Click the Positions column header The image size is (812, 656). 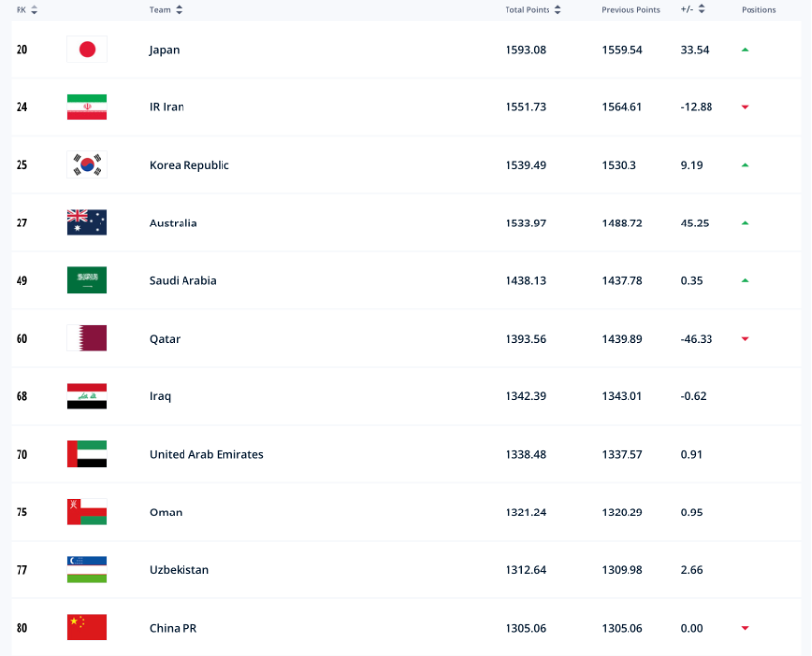pyautogui.click(x=758, y=10)
